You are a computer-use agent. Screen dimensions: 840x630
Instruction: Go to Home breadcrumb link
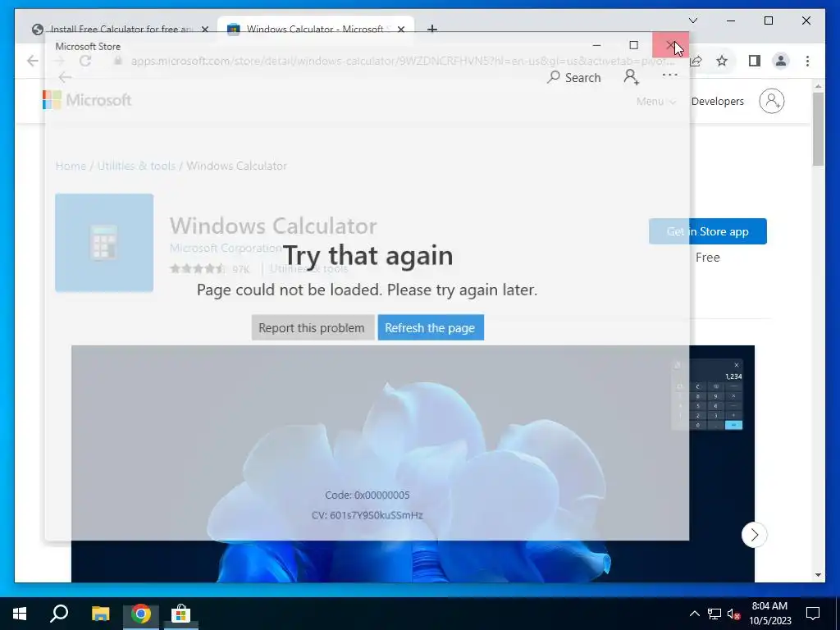click(x=71, y=166)
